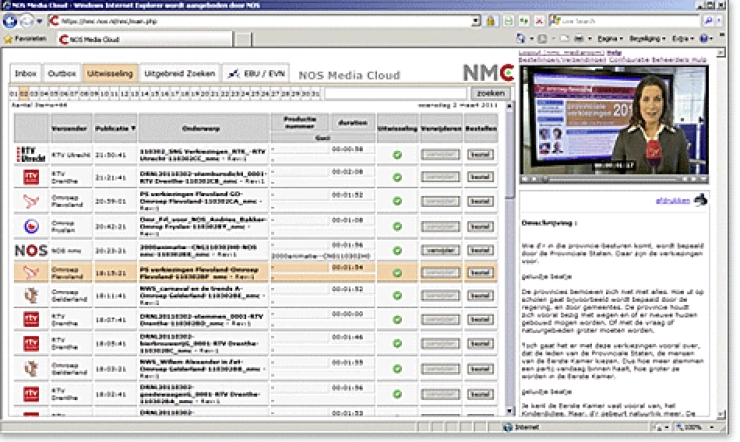Sort by the Publicatie column arrow
740x442 pixels.
point(135,128)
